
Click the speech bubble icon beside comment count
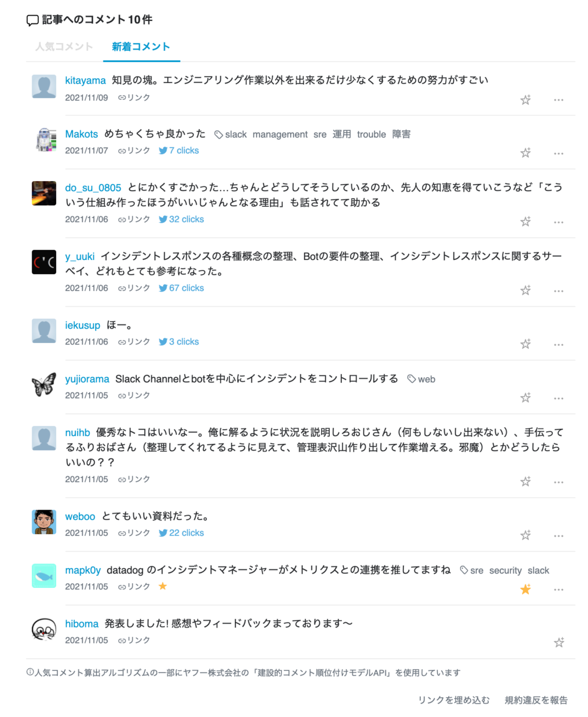33,20
